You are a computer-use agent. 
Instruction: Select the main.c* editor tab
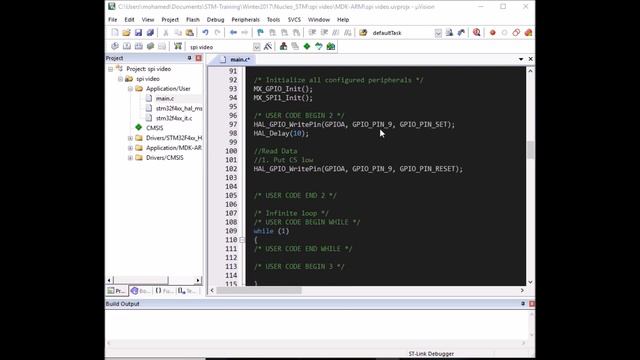[x=236, y=60]
